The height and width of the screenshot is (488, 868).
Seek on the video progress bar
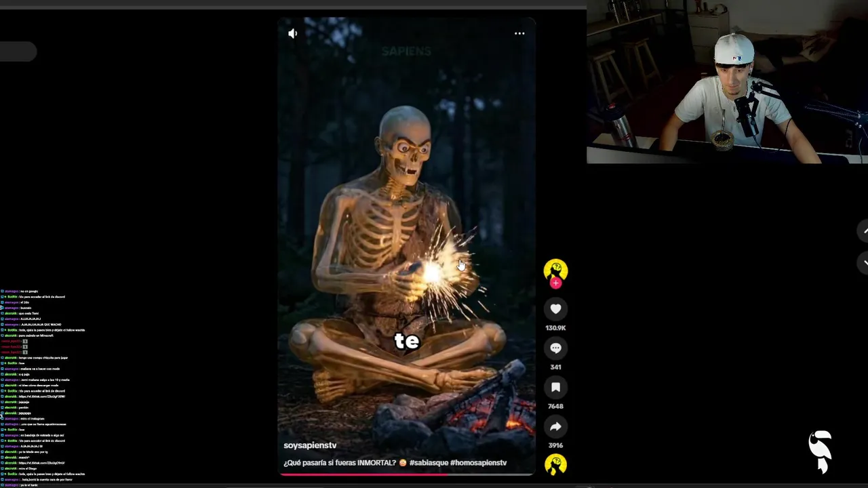[407, 474]
